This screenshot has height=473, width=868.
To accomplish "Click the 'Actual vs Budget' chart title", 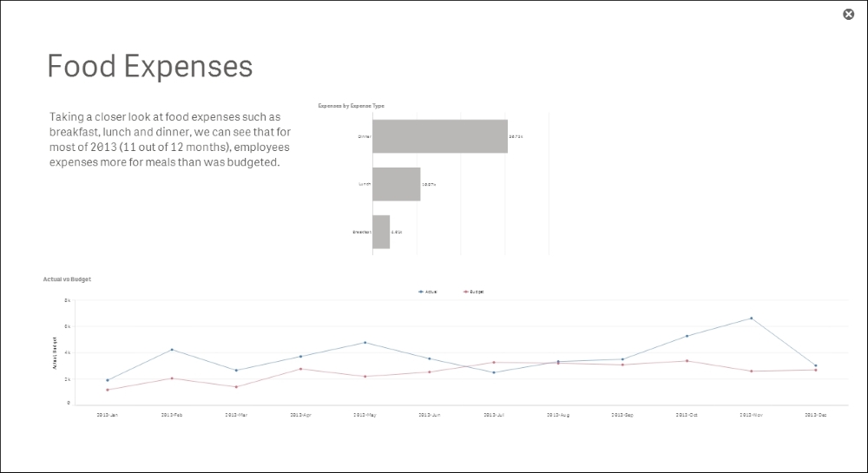I will point(67,279).
